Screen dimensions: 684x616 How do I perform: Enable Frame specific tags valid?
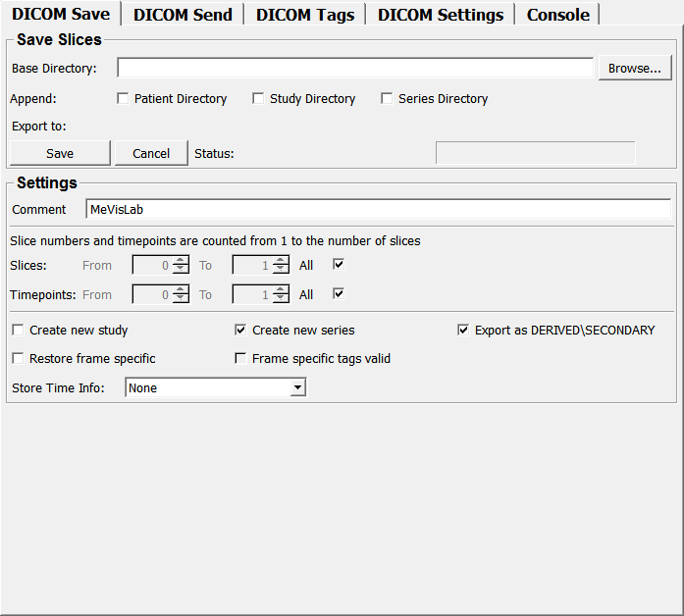click(240, 359)
